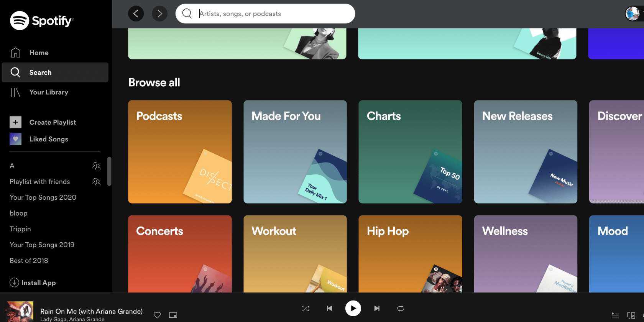This screenshot has height=322, width=644.
Task: Open the Concerts category card
Action: (180, 254)
